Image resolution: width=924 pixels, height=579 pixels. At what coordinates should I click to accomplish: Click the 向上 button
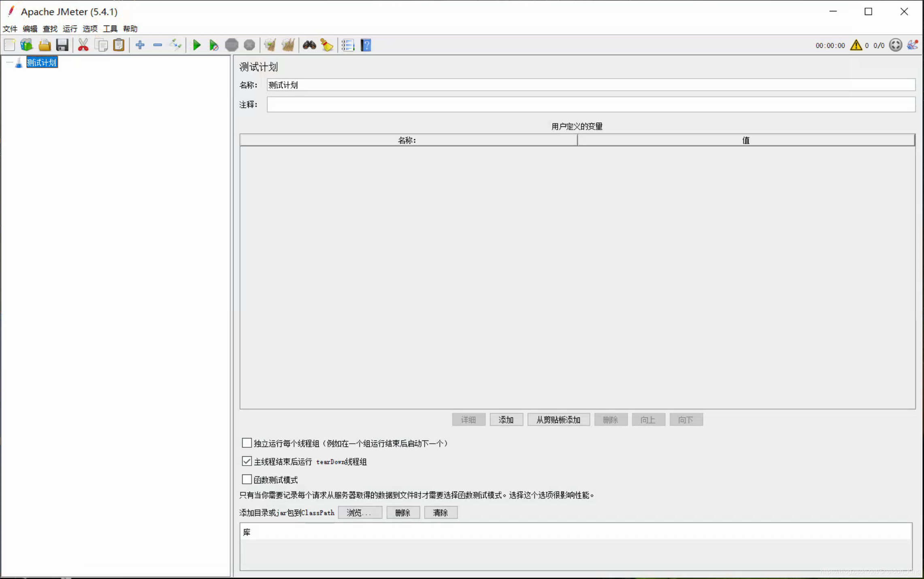coord(648,420)
